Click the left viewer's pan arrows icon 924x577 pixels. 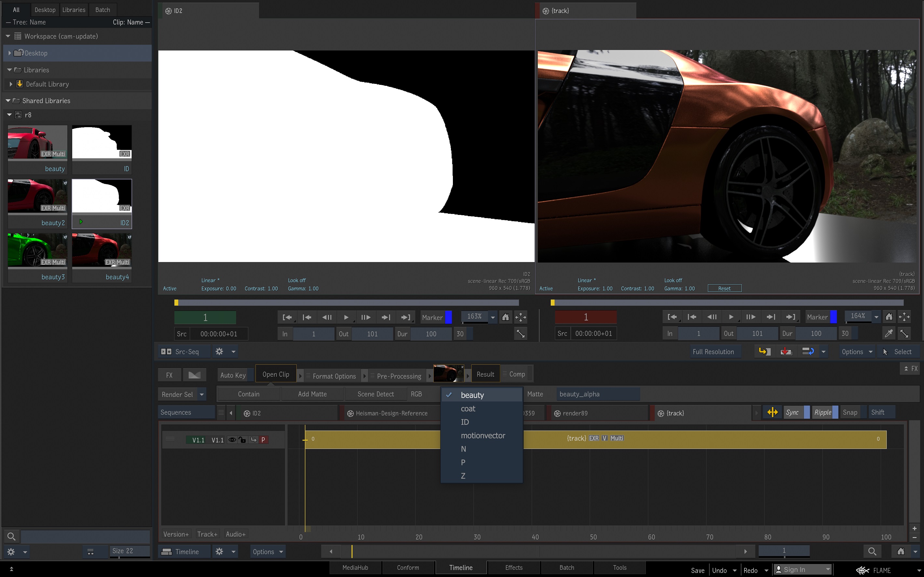521,317
